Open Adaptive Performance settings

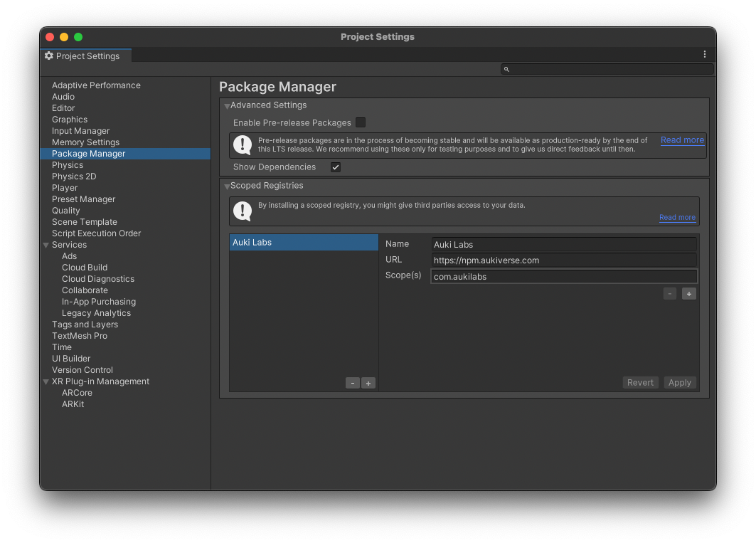(97, 85)
